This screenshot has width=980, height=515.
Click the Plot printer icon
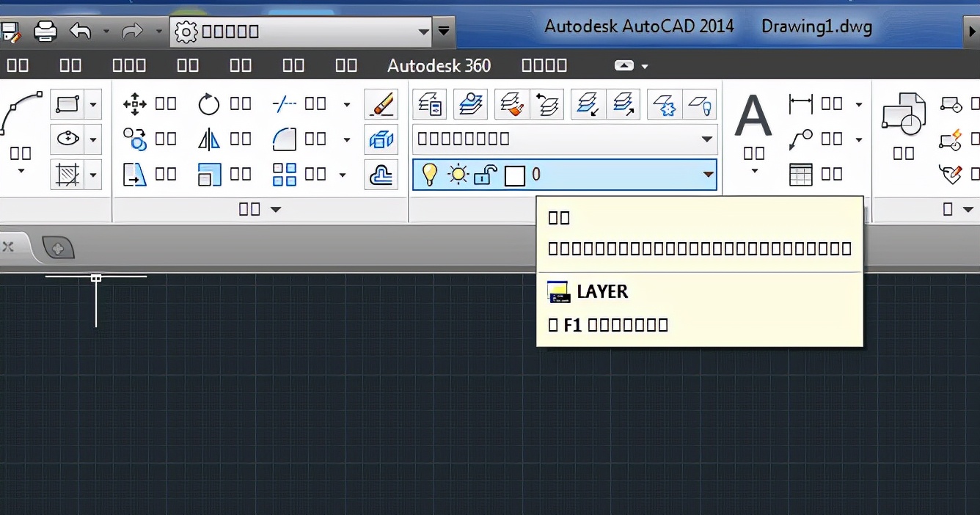[45, 32]
